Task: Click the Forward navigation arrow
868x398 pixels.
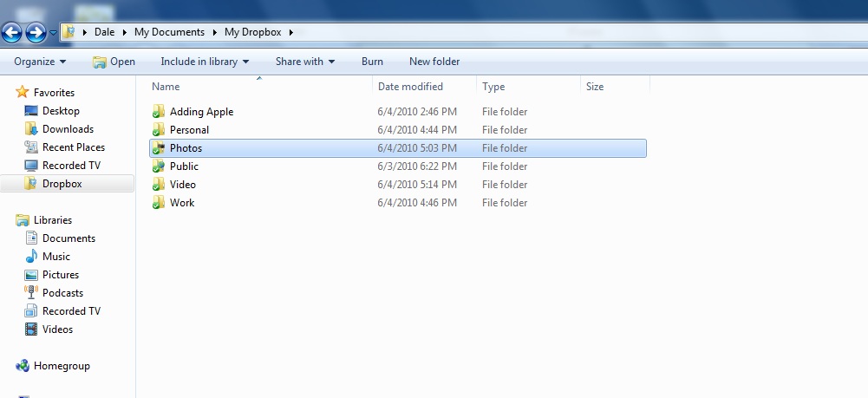Action: (x=36, y=33)
